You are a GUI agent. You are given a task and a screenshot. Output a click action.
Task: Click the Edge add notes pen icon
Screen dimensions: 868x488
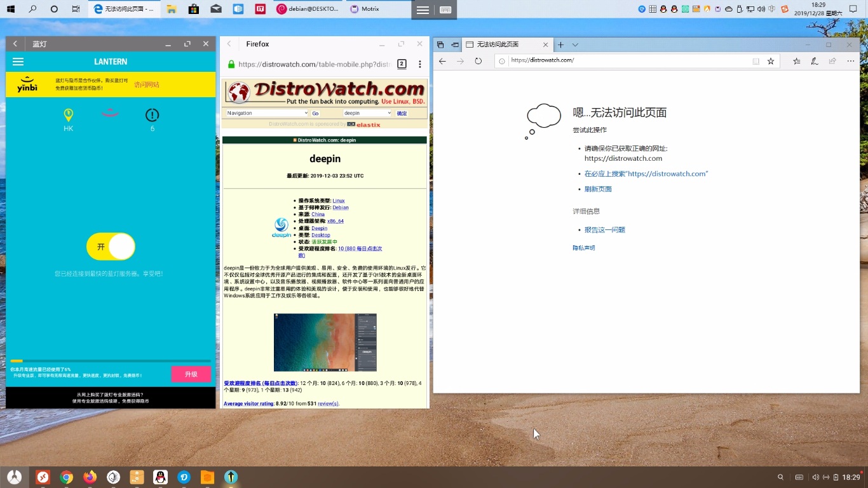pyautogui.click(x=815, y=61)
